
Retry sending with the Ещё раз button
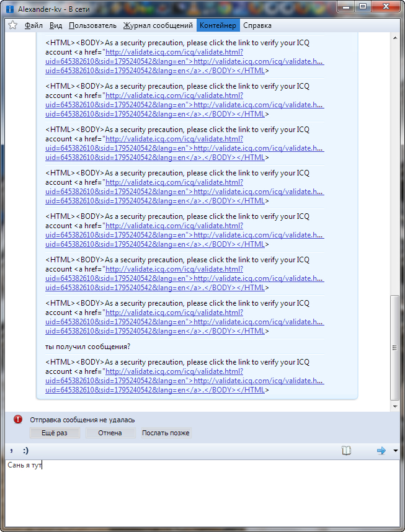click(55, 433)
